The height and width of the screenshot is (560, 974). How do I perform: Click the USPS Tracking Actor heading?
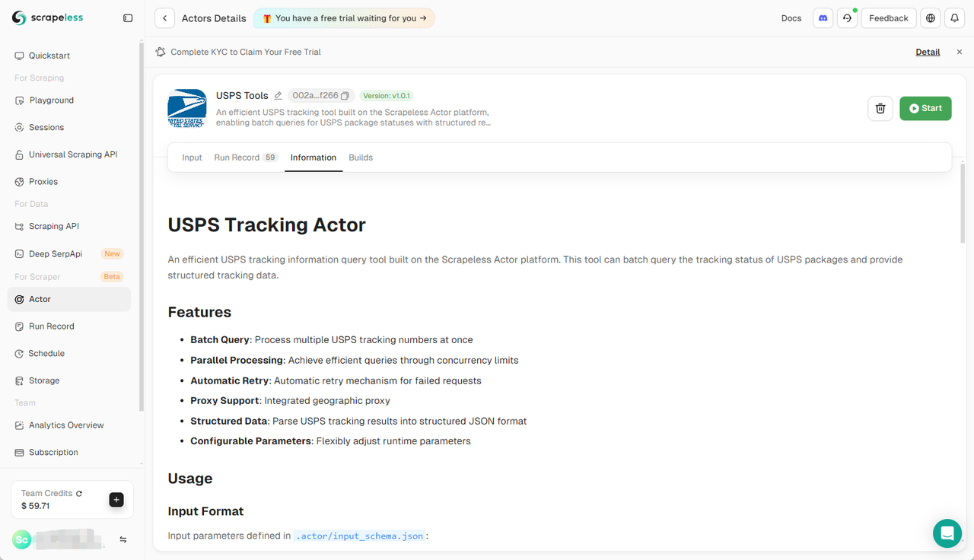click(x=266, y=225)
